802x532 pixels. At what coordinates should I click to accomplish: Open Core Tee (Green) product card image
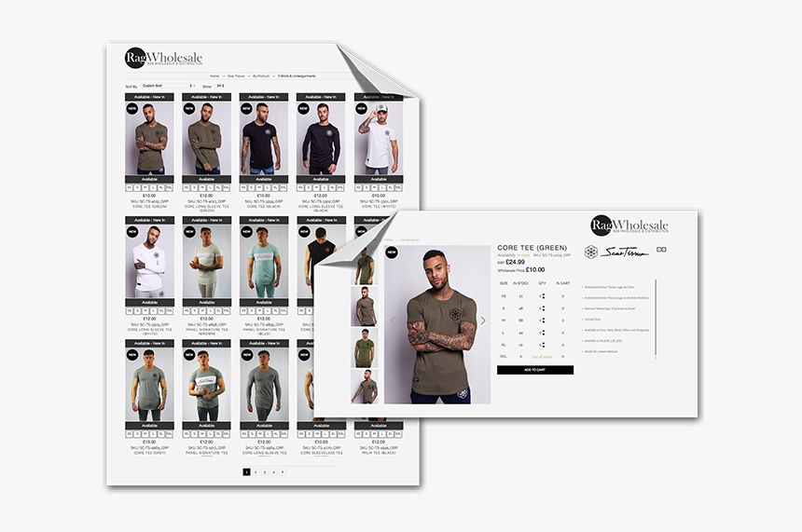[149, 139]
